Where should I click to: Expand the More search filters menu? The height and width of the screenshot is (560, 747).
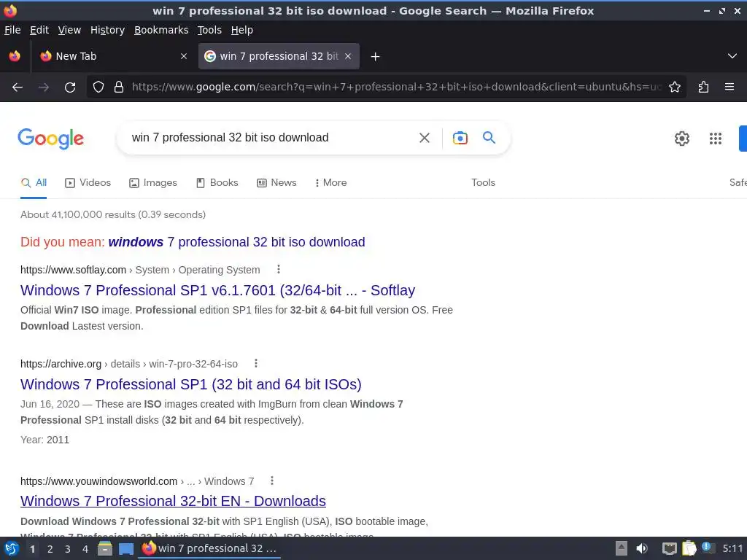pos(331,182)
